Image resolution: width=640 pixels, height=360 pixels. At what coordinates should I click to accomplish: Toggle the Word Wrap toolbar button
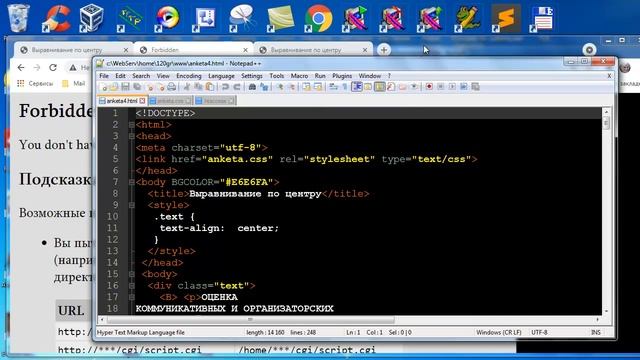tap(333, 87)
